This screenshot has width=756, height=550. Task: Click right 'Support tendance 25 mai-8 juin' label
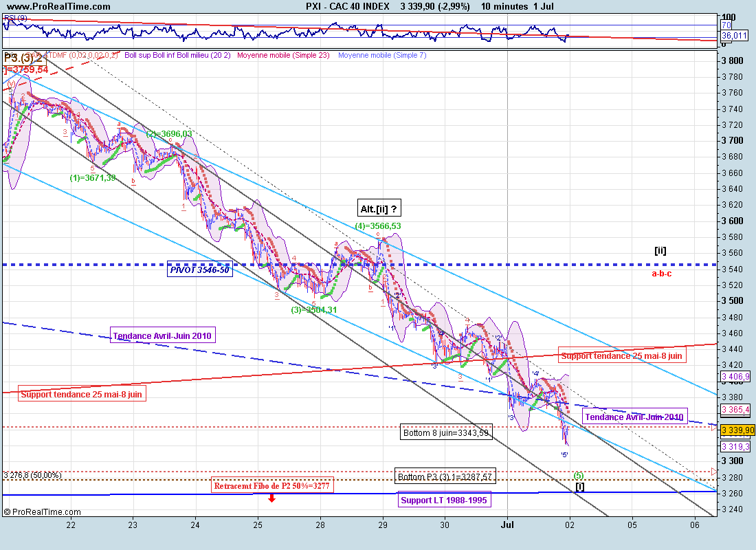pos(622,356)
